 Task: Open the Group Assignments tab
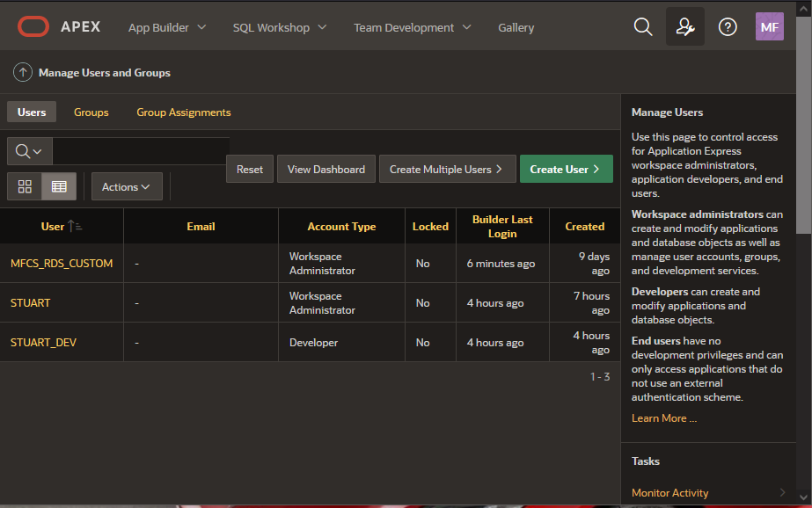(x=183, y=112)
